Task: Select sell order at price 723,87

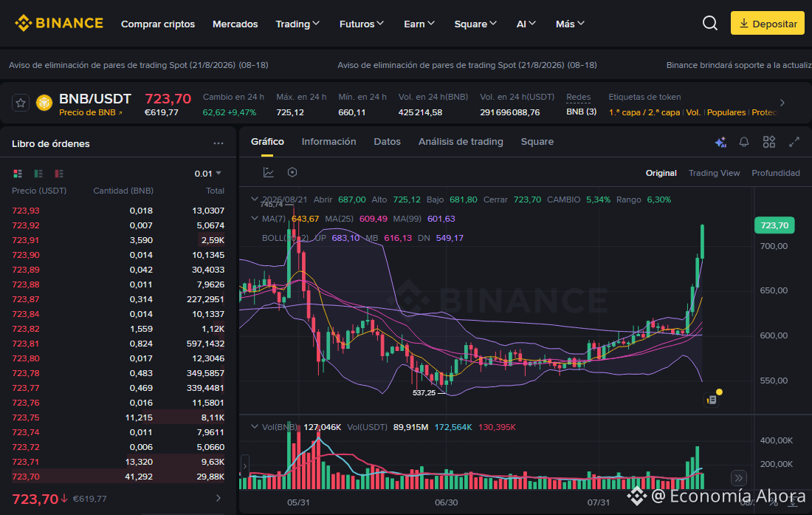Action: pyautogui.click(x=118, y=299)
